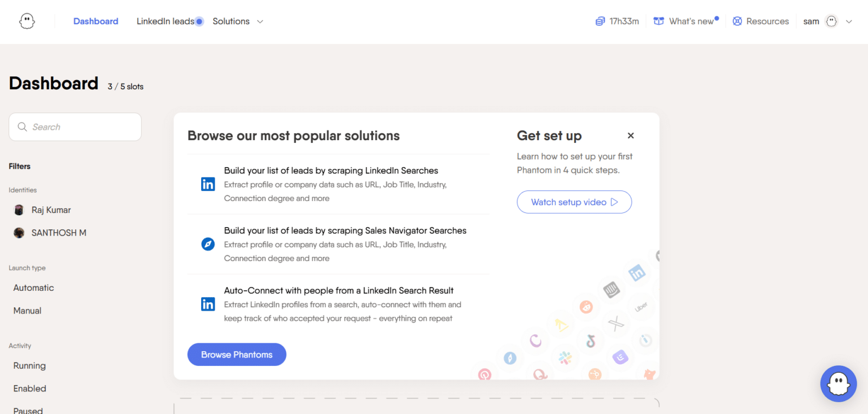Click the execution time coins icon
Screen dimensions: 868x414
point(600,21)
